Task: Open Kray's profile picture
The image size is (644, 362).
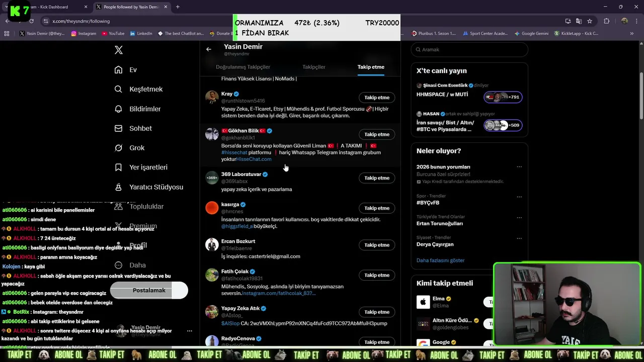Action: tap(212, 97)
